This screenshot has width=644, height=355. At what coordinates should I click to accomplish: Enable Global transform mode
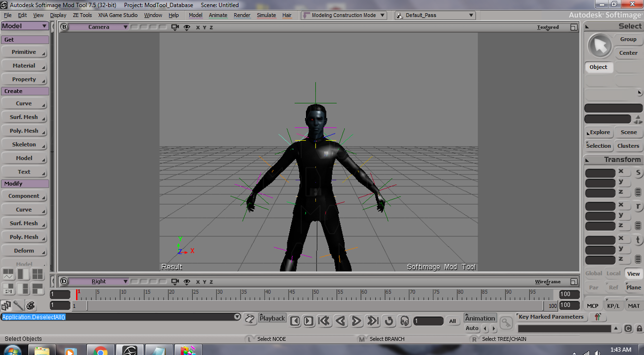tap(594, 274)
